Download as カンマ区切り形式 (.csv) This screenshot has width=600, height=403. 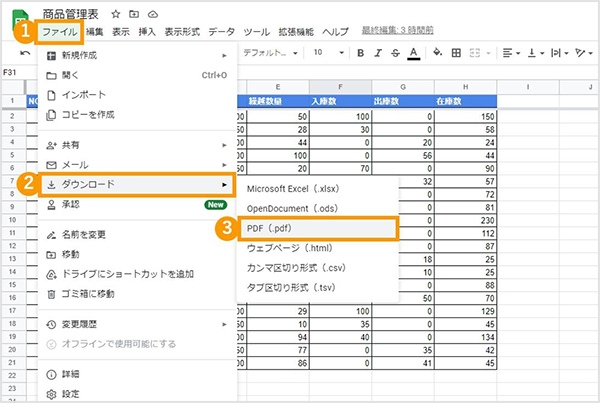[317, 268]
